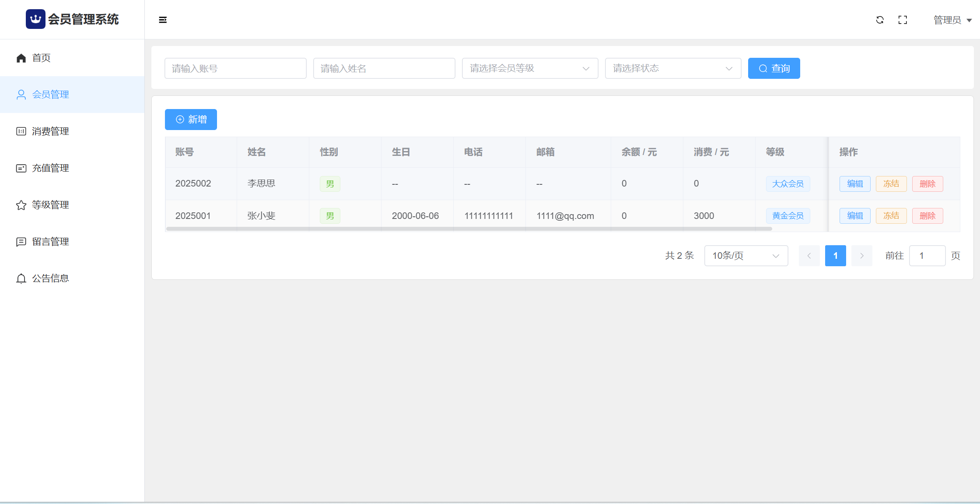The width and height of the screenshot is (980, 504).
Task: Open the 10条/页 page size dropdown
Action: tap(746, 256)
